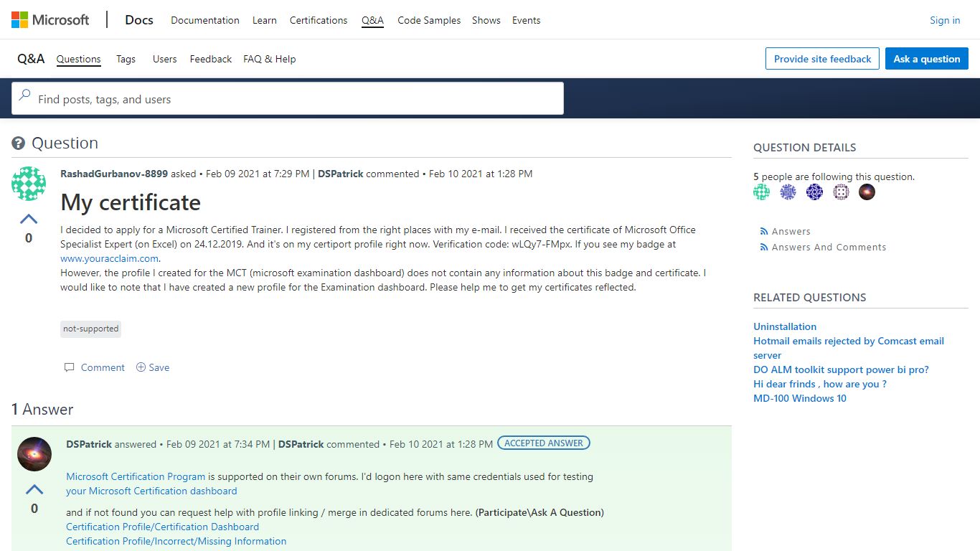Click the comment speech bubble icon
980x551 pixels.
pyautogui.click(x=70, y=367)
